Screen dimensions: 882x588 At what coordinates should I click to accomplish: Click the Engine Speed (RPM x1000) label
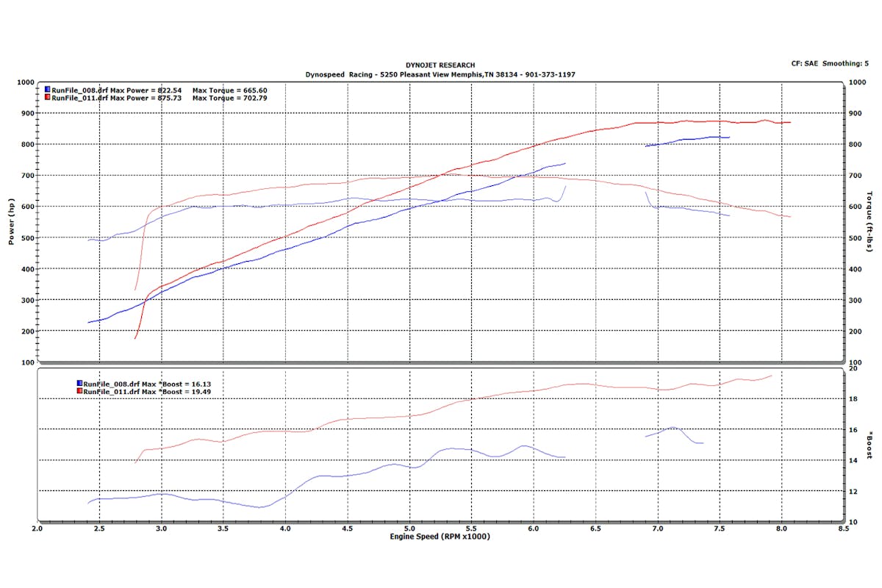pos(440,537)
